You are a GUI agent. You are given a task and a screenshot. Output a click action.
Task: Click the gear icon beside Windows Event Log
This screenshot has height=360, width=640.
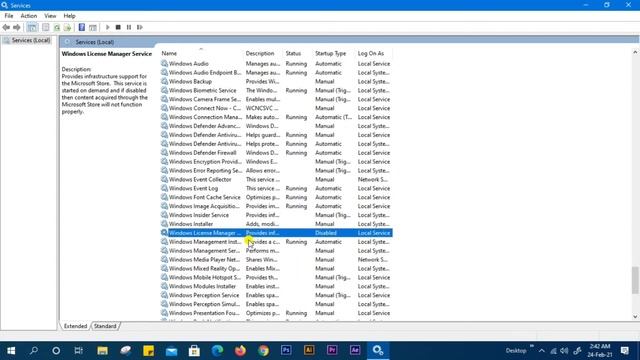click(x=164, y=188)
